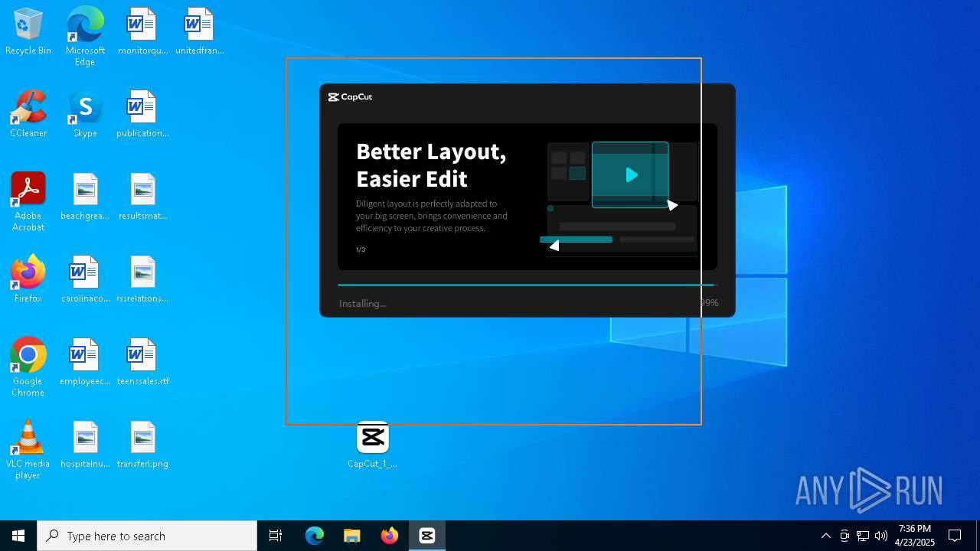Select the teenssales.rtf document
Screen dimensions: 980x551
click(142, 363)
